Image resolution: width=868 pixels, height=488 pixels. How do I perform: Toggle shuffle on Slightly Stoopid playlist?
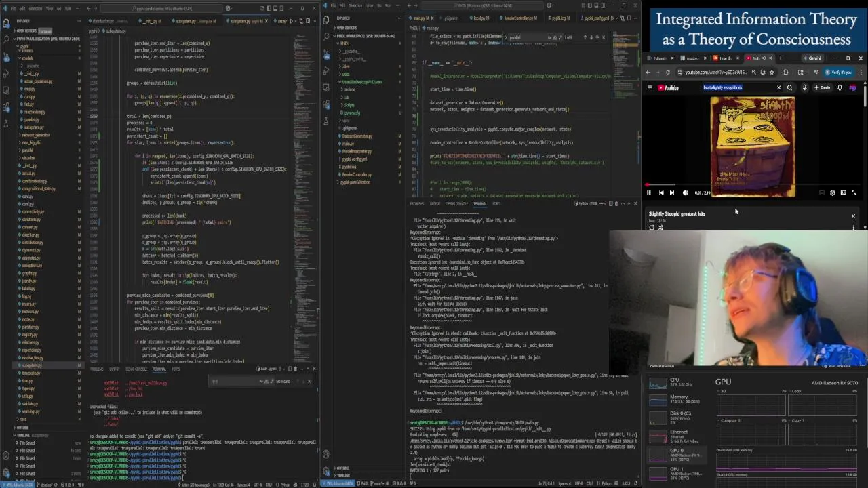[x=660, y=228]
